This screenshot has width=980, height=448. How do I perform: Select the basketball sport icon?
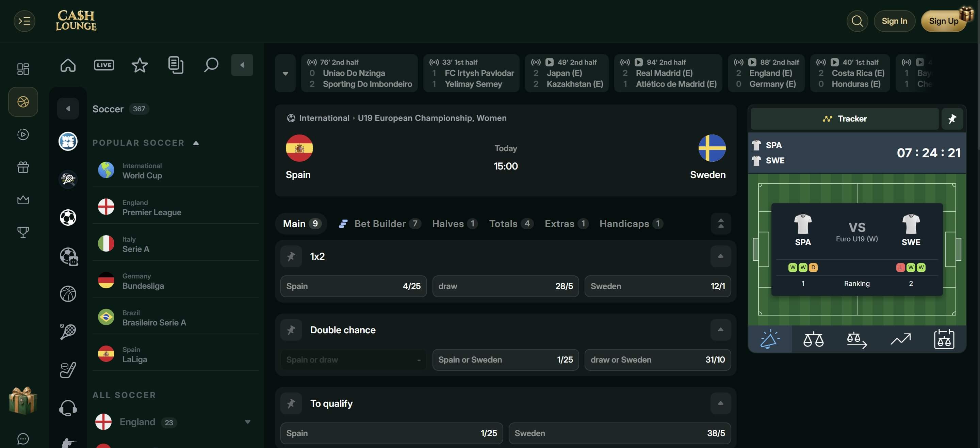68,294
